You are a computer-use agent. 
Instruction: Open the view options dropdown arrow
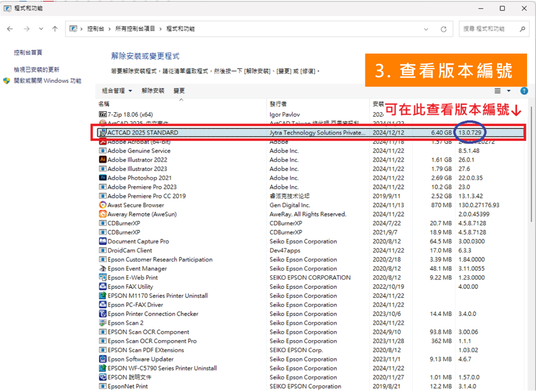click(509, 91)
